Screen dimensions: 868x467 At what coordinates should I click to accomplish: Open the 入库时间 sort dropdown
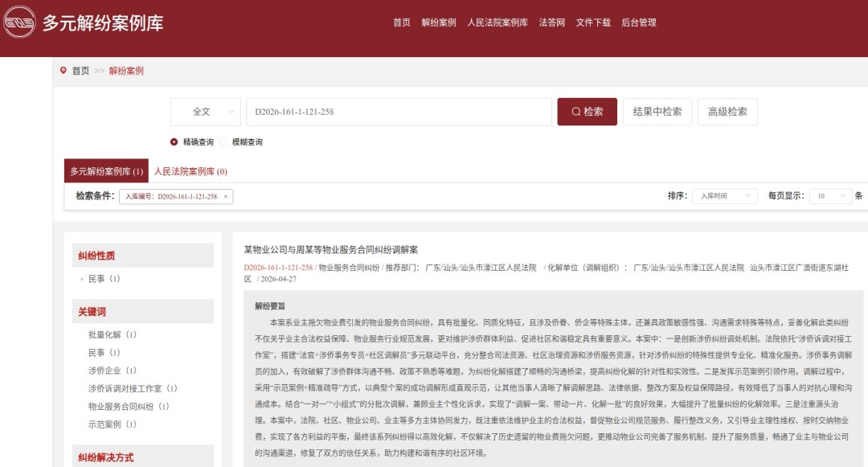click(725, 196)
